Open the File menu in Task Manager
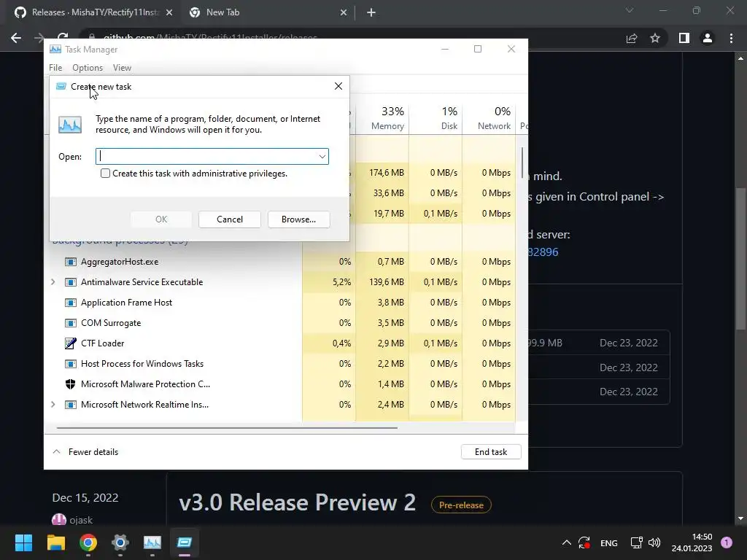 tap(55, 68)
